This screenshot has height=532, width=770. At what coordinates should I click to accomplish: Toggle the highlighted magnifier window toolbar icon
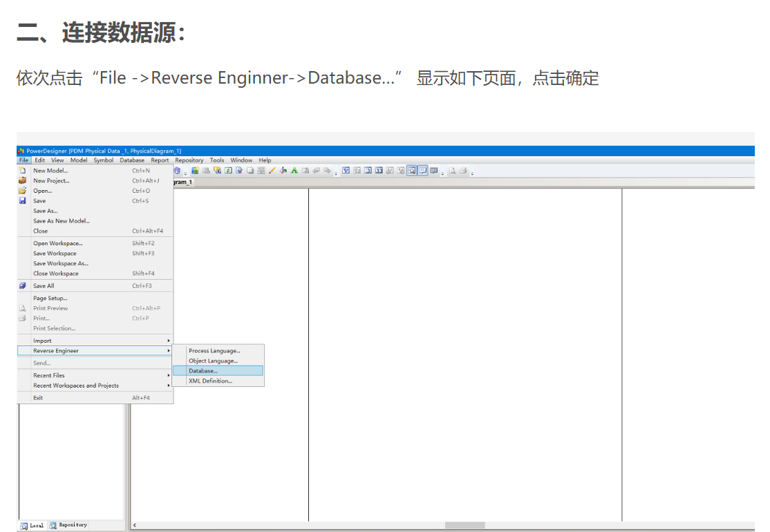[411, 170]
